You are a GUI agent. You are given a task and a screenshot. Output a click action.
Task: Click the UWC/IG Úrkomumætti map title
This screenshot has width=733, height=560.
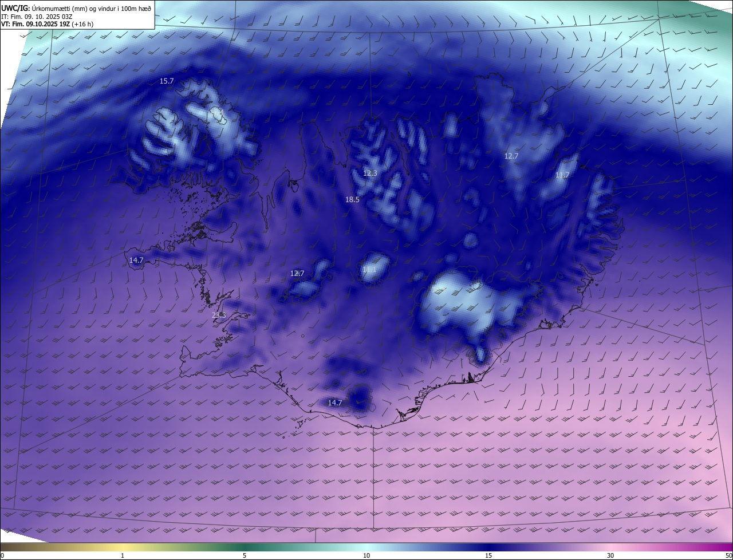click(76, 8)
